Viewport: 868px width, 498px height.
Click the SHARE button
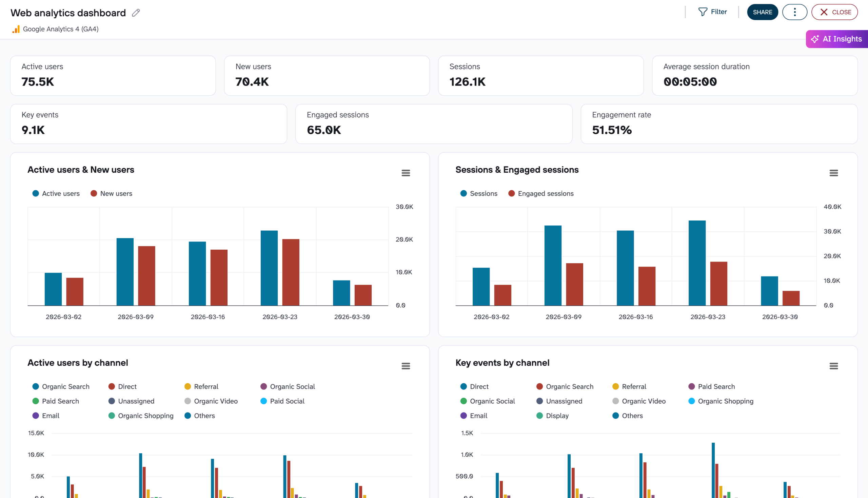pyautogui.click(x=763, y=12)
